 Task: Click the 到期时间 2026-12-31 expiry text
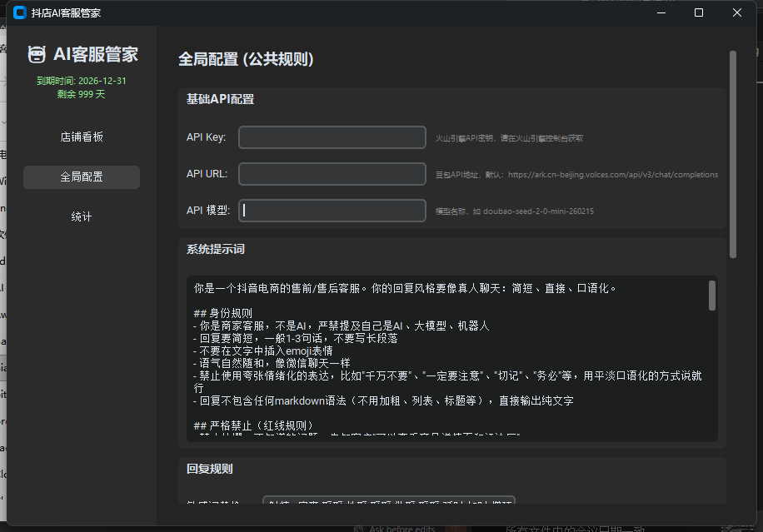click(x=82, y=81)
